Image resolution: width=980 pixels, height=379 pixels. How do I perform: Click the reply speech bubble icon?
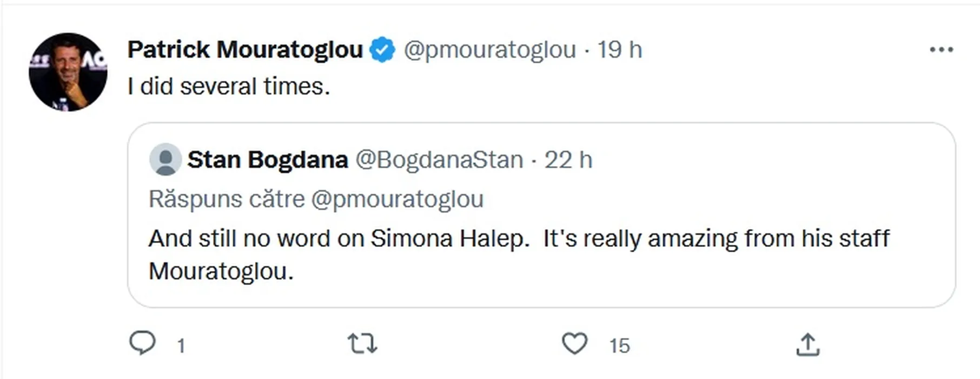tap(143, 343)
